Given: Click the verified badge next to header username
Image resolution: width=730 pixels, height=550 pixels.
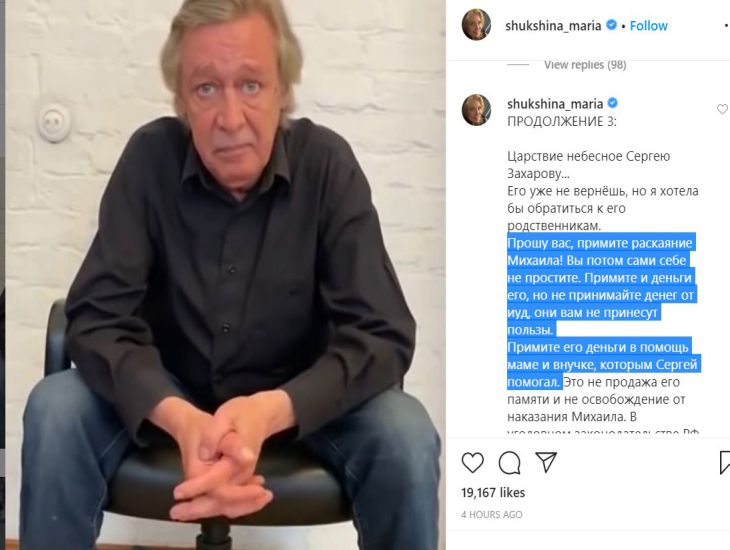Looking at the screenshot, I should (611, 25).
